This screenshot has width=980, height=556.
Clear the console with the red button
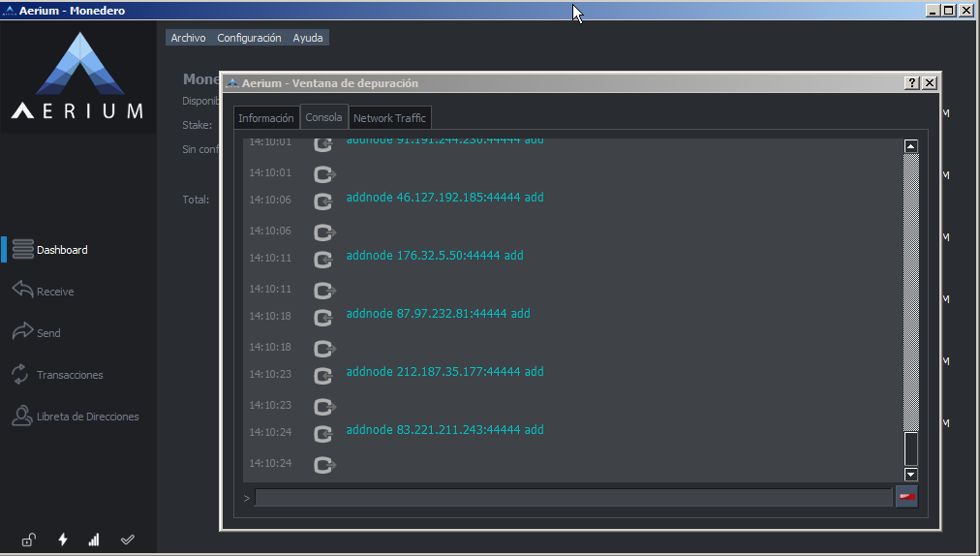coord(906,497)
